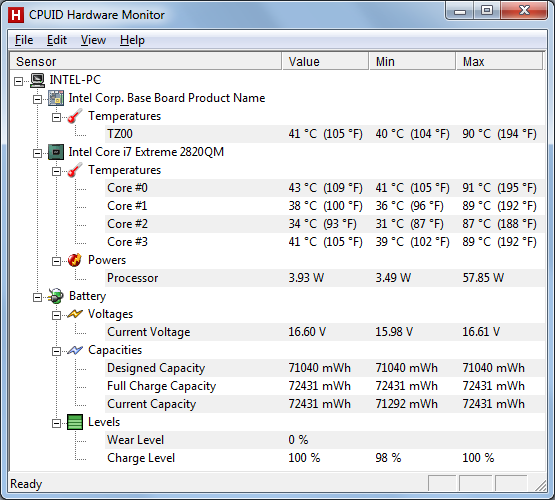This screenshot has height=500, width=555.
Task: Select the Wear Level row
Action: (x=325, y=440)
